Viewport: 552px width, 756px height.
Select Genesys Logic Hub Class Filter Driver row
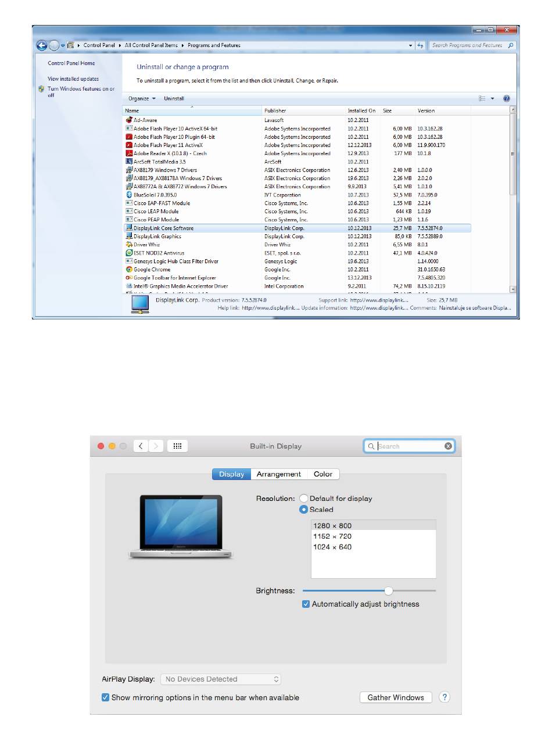pos(297,261)
